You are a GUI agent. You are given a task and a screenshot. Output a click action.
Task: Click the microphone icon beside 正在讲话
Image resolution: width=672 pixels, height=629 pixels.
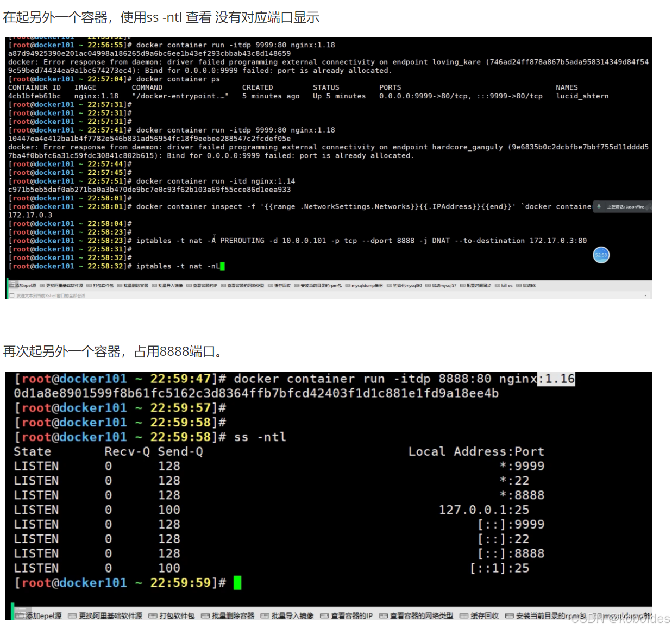[x=599, y=207]
